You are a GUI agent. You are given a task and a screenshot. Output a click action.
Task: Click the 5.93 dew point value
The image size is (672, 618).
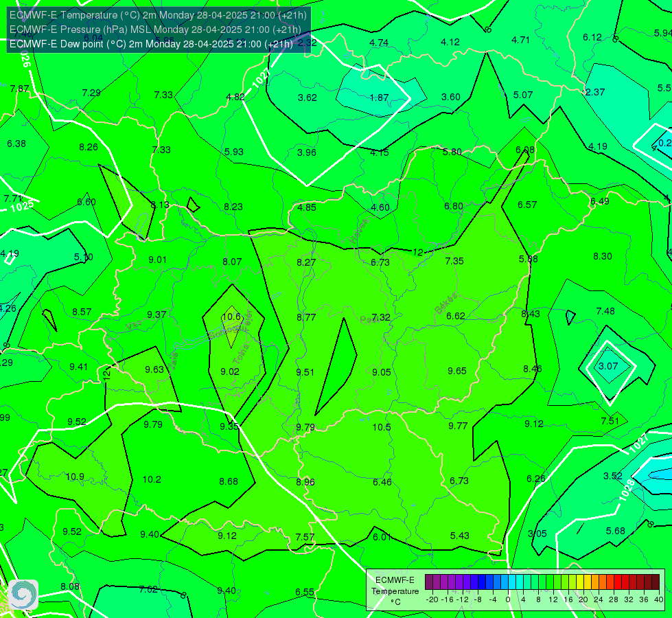click(234, 152)
